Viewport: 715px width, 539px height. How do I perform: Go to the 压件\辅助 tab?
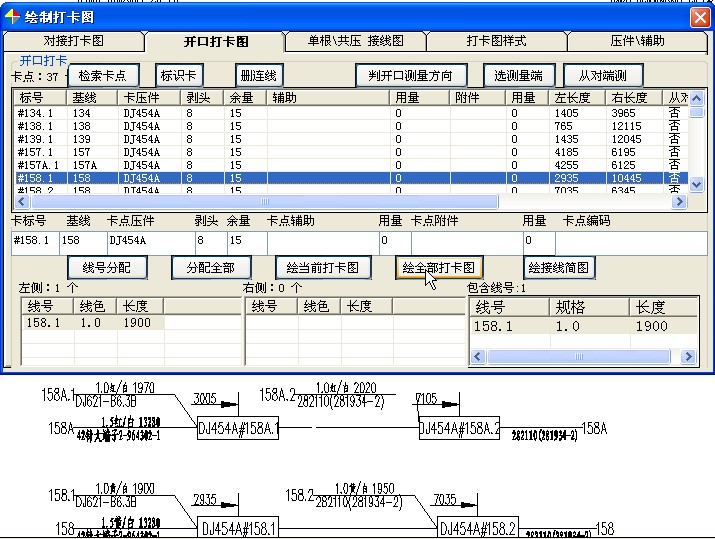pos(636,42)
